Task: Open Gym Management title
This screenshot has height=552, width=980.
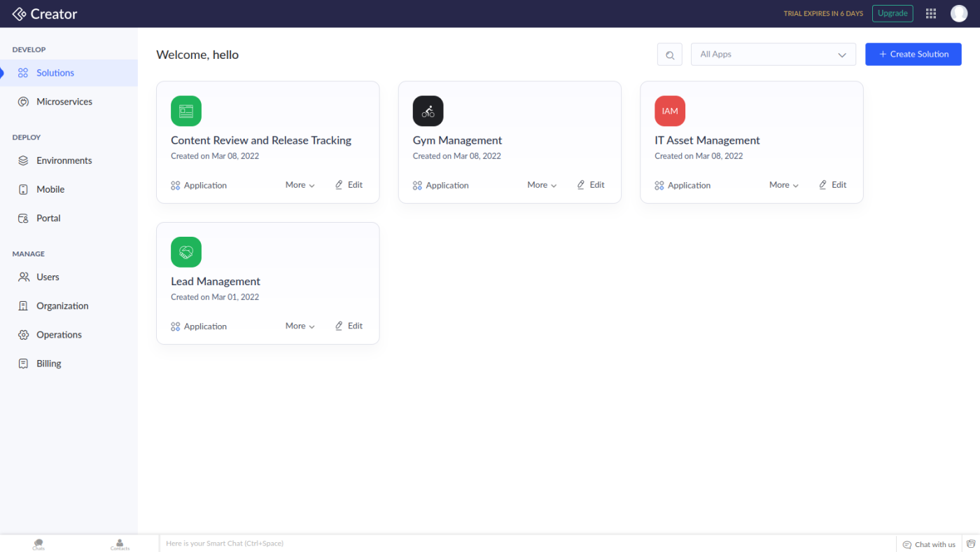Action: 457,140
